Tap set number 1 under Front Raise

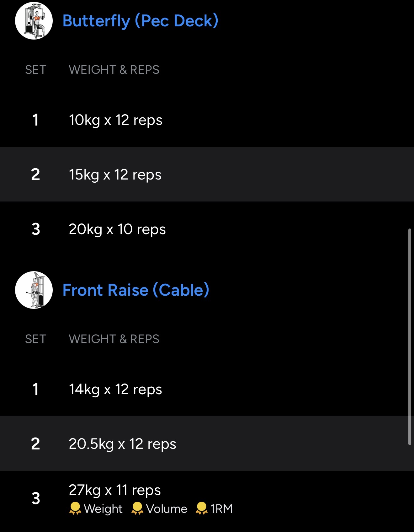point(35,389)
